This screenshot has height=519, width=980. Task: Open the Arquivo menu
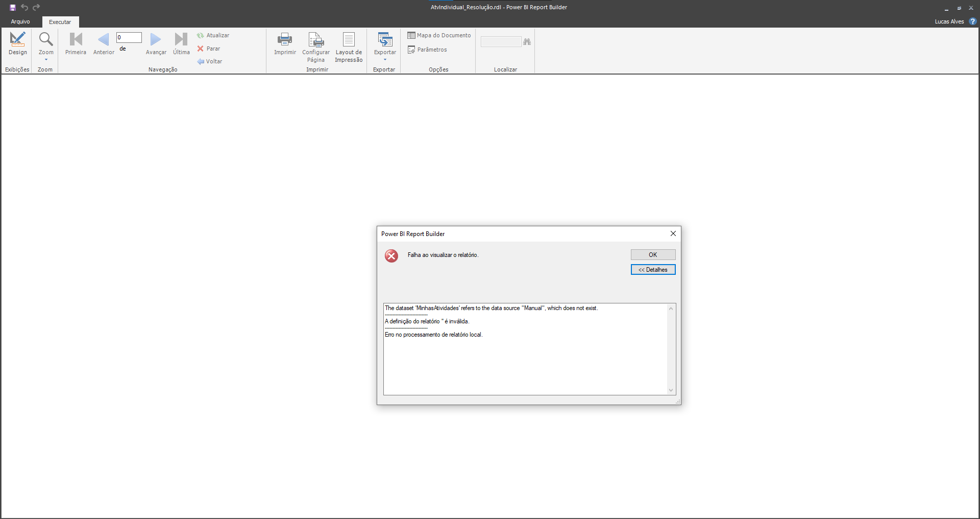pos(20,21)
